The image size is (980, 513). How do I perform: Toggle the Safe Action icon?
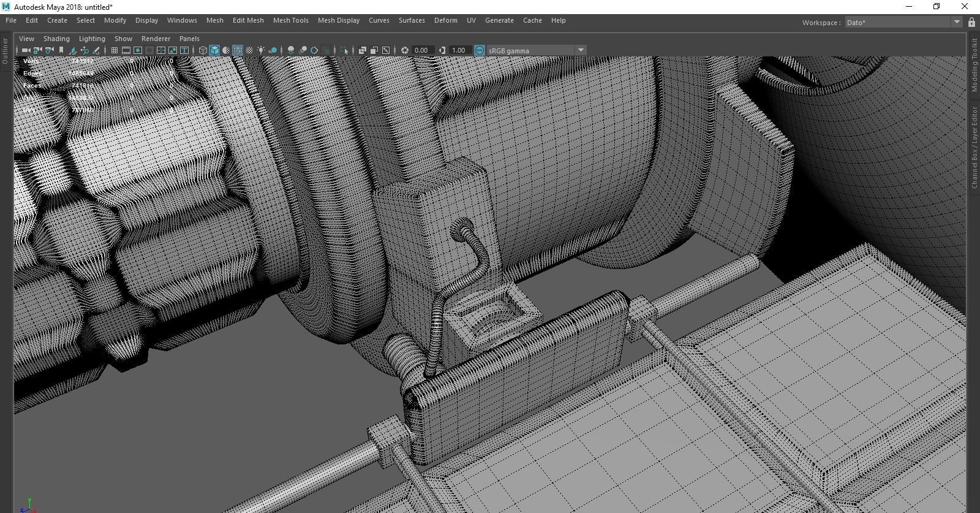click(x=173, y=50)
